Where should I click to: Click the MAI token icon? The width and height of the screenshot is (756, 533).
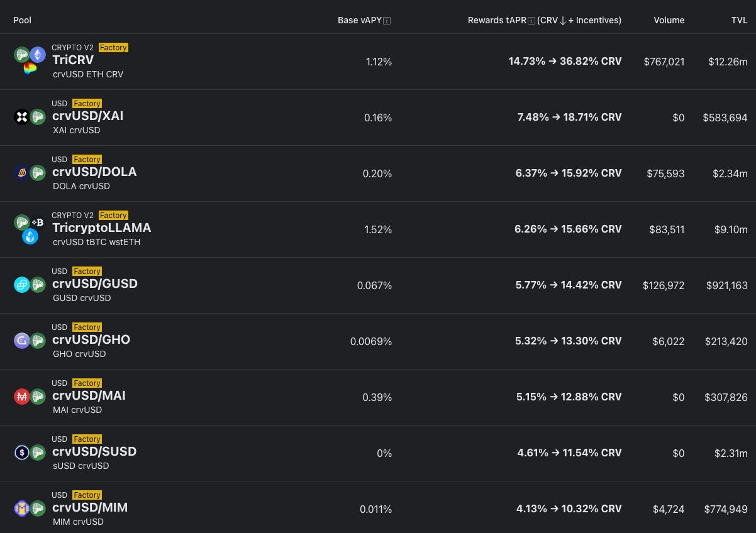(x=22, y=397)
